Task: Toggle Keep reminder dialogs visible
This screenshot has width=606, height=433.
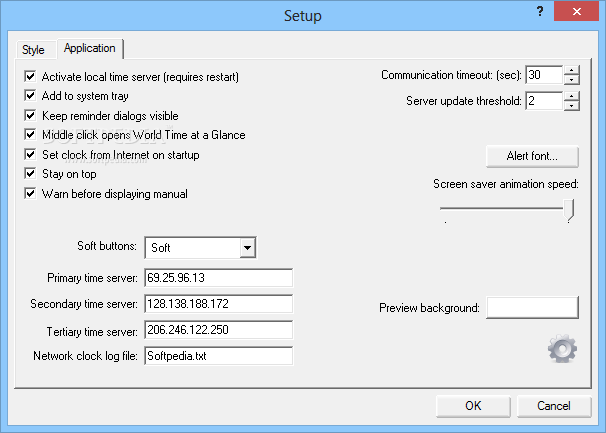Action: tap(30, 115)
